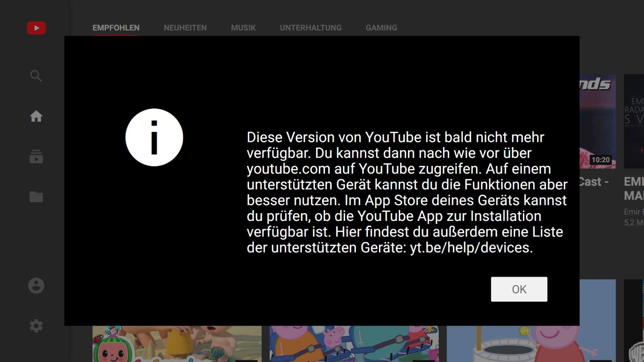
Task: Open the Peppa Pig wishing well thumbnail
Action: [x=531, y=344]
